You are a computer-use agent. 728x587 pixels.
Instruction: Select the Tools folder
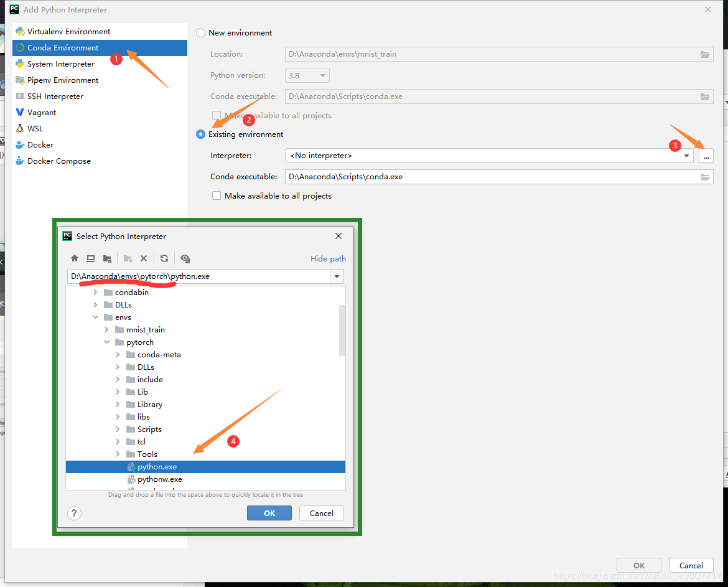pos(206,454)
